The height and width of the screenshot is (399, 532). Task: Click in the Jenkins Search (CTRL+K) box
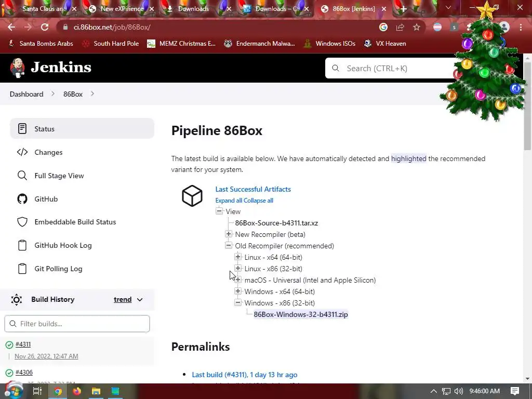(394, 68)
